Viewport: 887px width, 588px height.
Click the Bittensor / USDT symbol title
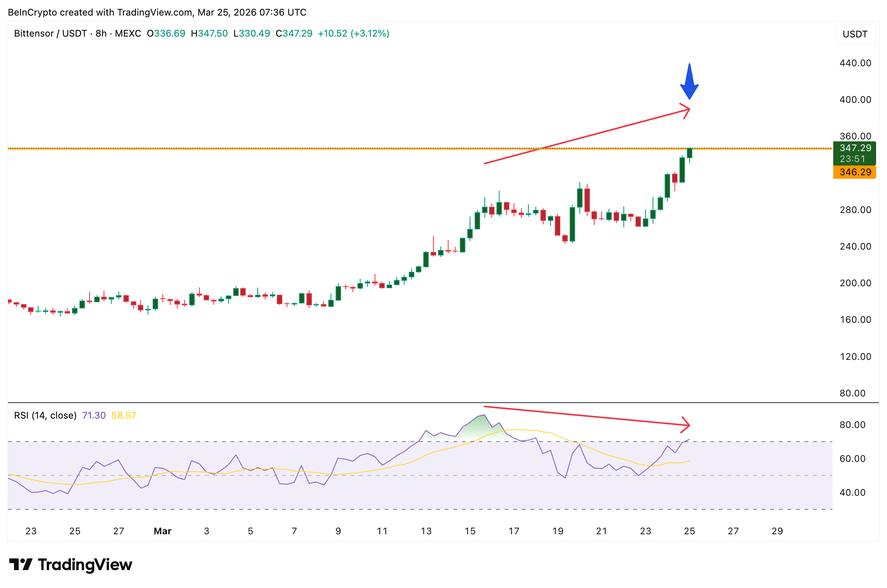[x=50, y=33]
